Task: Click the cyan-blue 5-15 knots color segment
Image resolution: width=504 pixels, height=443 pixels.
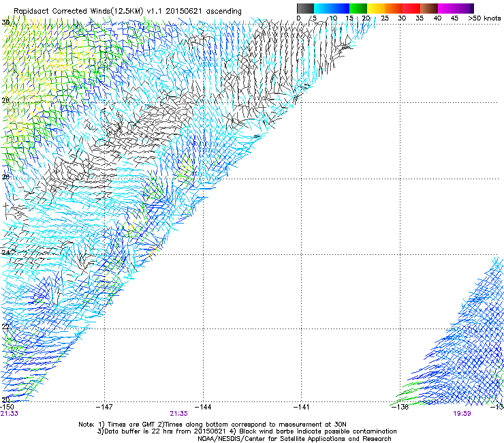Action: [332, 8]
